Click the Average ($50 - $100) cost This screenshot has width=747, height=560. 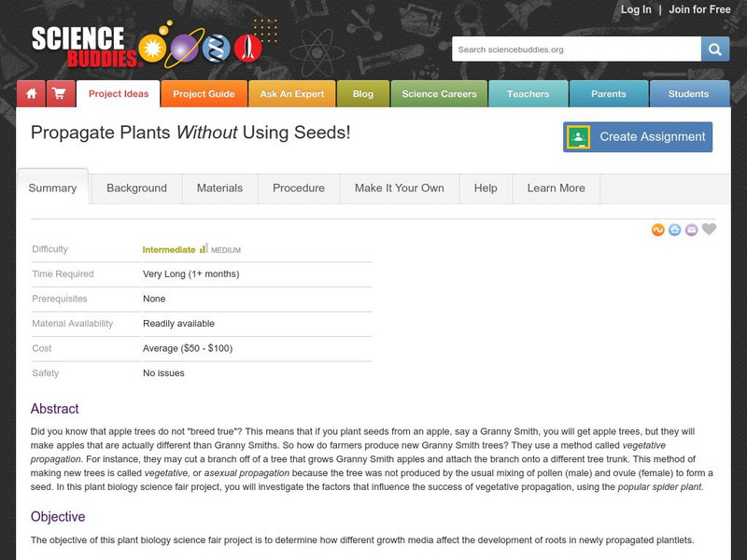pos(188,348)
